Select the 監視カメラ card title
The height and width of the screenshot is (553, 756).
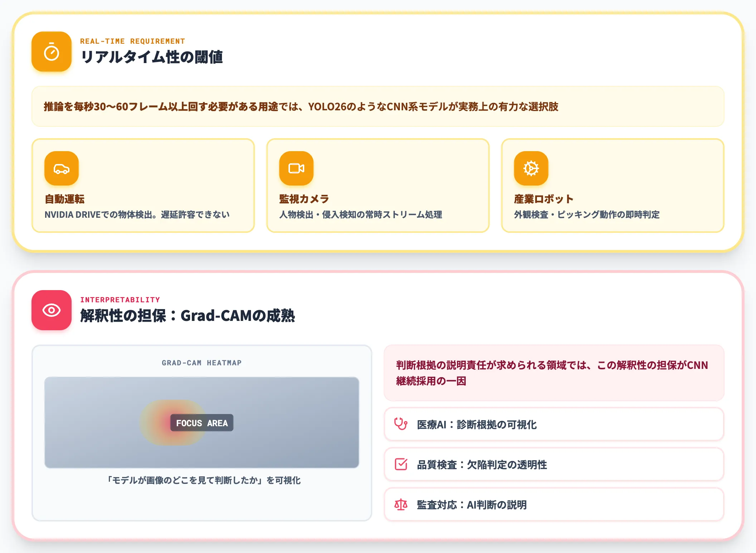click(304, 199)
